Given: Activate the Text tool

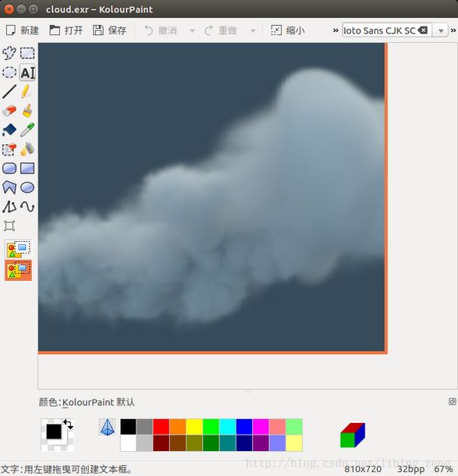Looking at the screenshot, I should pos(27,73).
